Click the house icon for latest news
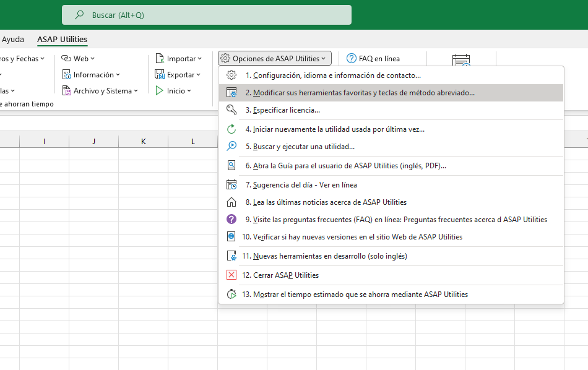This screenshot has height=370, width=588. pyautogui.click(x=231, y=202)
